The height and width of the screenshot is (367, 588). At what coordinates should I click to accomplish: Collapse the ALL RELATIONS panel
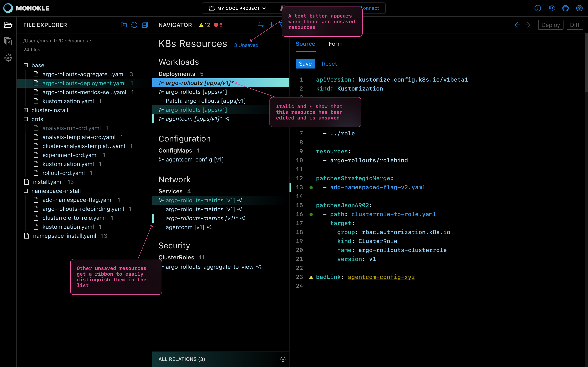(283, 359)
